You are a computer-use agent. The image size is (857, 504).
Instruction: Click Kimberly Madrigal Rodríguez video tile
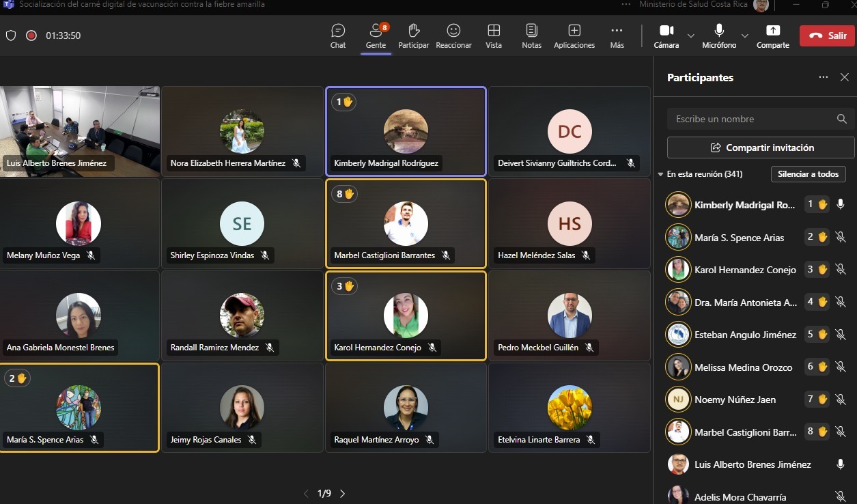tap(406, 131)
